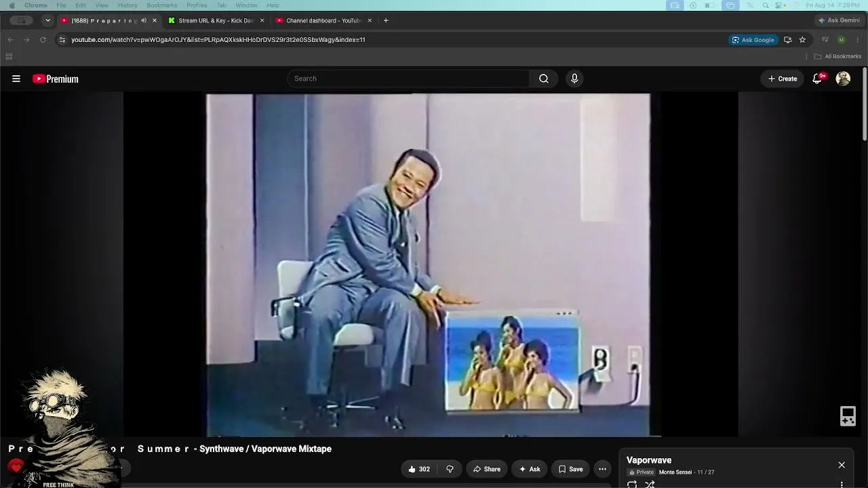
Task: Open a new browser tab
Action: click(x=386, y=20)
